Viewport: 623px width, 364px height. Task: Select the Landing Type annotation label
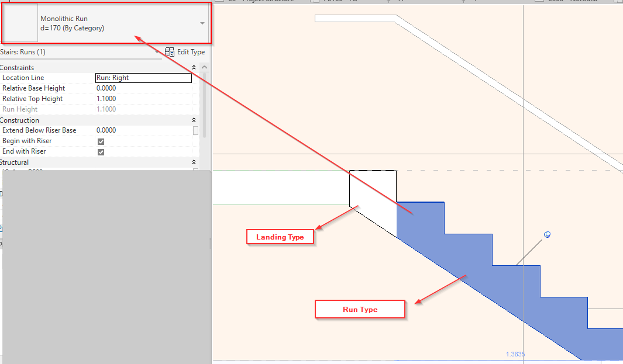[280, 237]
